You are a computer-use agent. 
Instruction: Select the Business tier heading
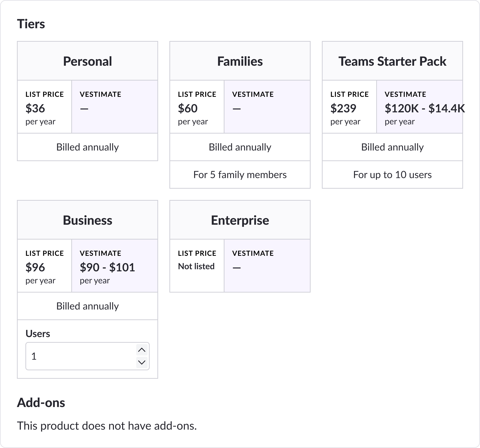(x=87, y=220)
